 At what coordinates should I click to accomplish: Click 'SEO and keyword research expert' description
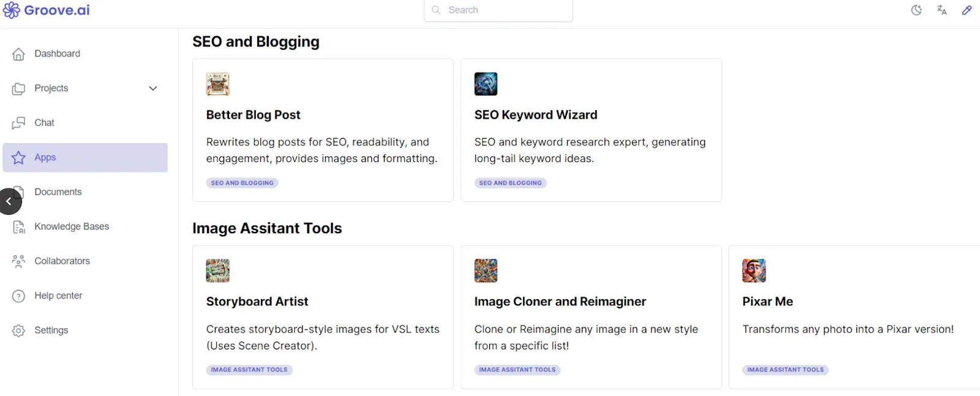[x=590, y=151]
